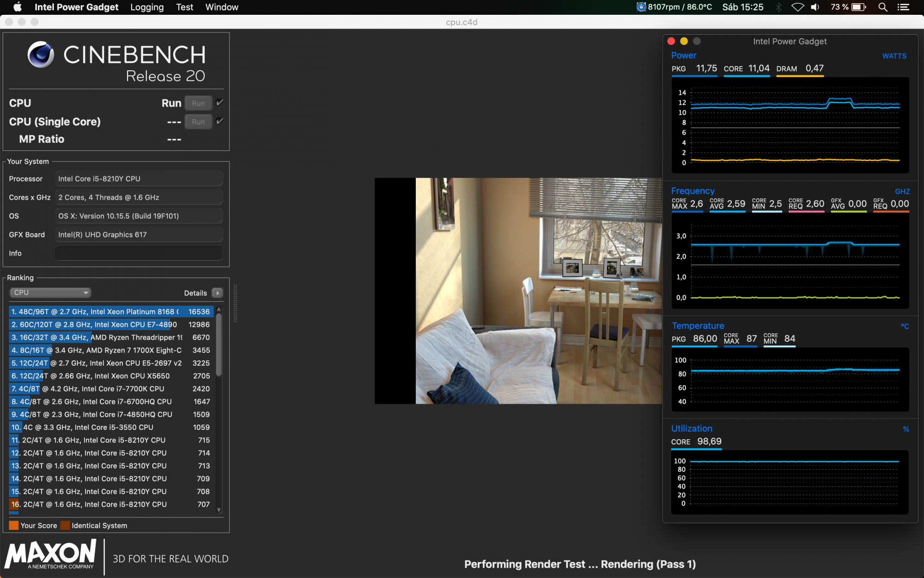924x578 pixels.
Task: Click the power graph area
Action: pos(790,125)
